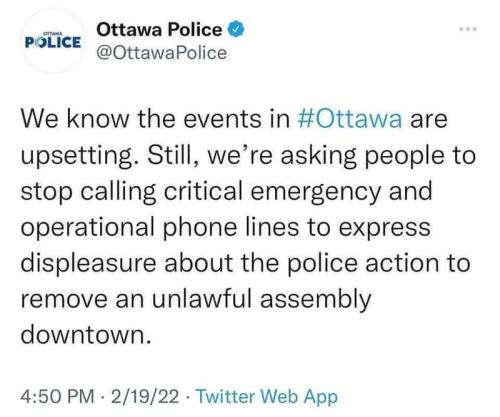Click the blue verified checkmark badge
This screenshot has width=500, height=417.
point(236,29)
